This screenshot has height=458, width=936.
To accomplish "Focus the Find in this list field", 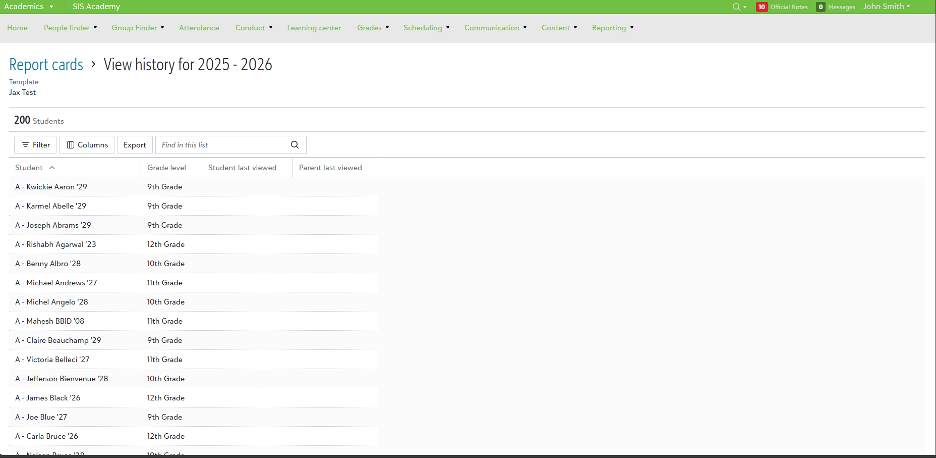I will (x=231, y=145).
